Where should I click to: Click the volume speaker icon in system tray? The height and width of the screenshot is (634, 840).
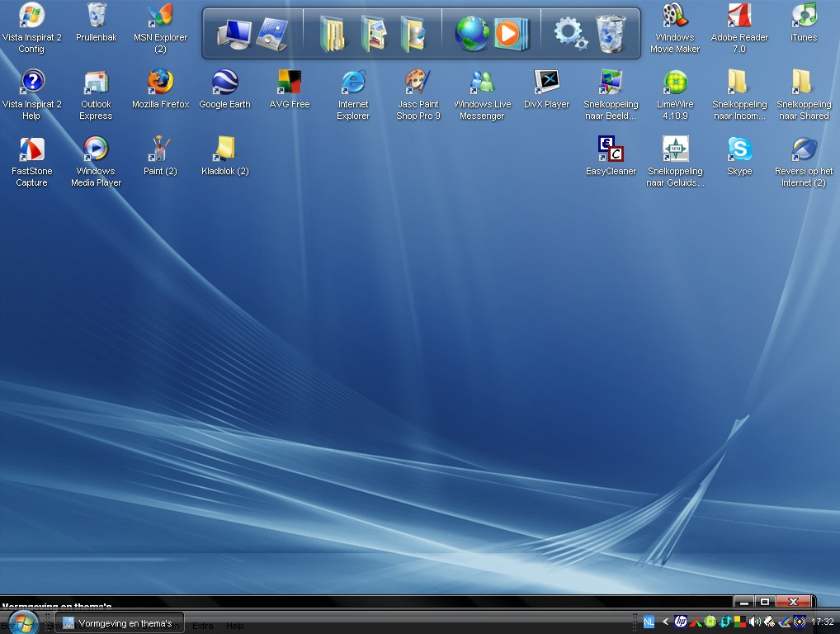754,622
